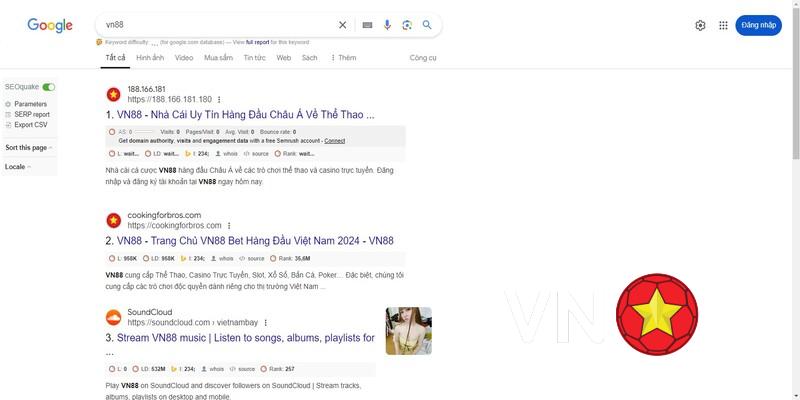Expand the Sort this page dropdown
Image resolution: width=800 pixels, height=400 pixels.
[29, 147]
